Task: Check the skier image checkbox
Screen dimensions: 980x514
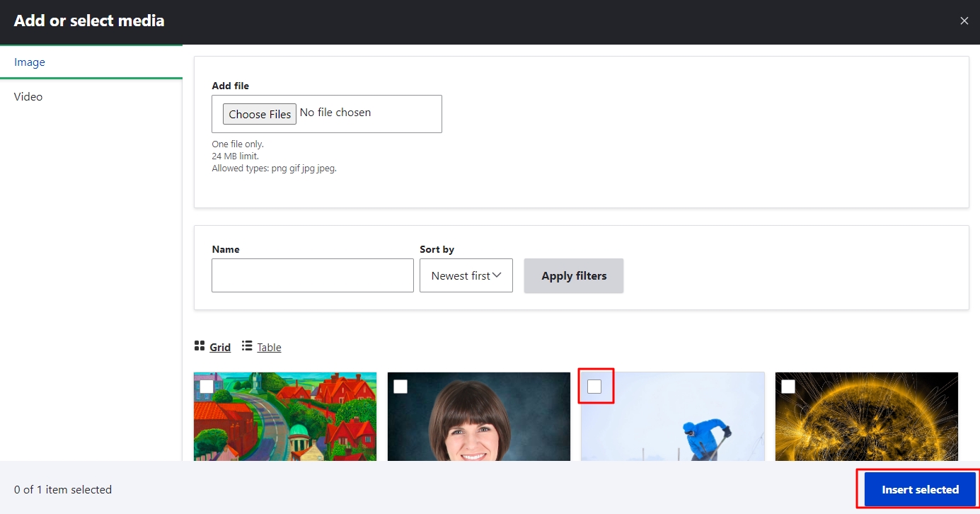Action: (594, 387)
